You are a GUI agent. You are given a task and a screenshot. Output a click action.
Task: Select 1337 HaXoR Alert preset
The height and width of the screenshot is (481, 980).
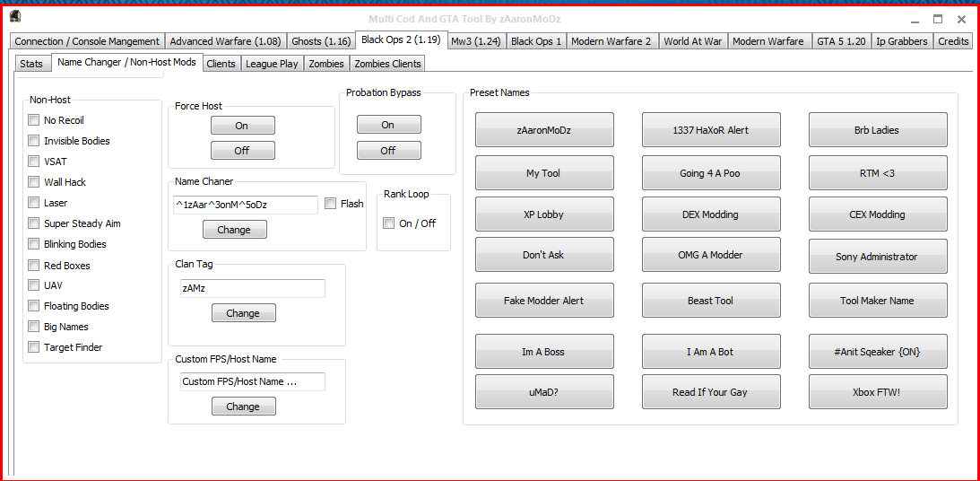pos(711,130)
